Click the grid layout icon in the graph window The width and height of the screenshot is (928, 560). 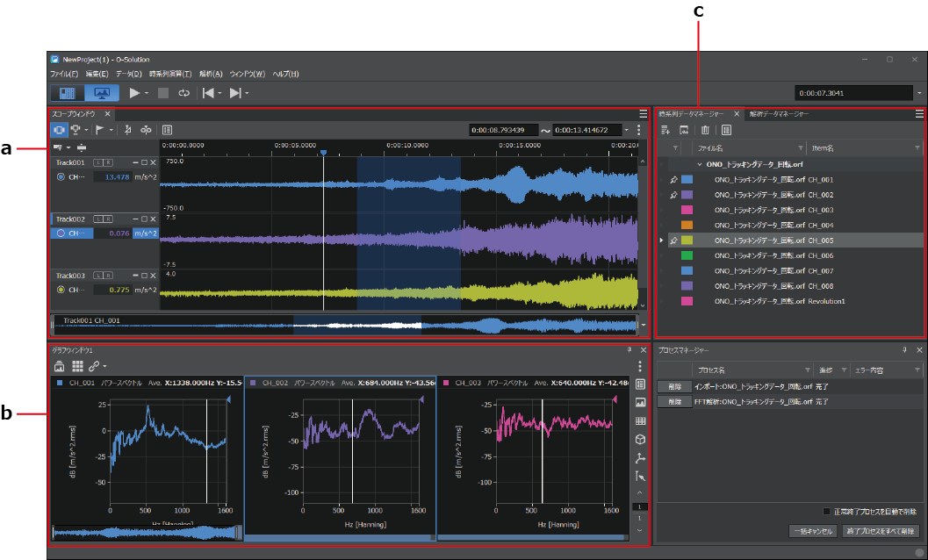[78, 365]
